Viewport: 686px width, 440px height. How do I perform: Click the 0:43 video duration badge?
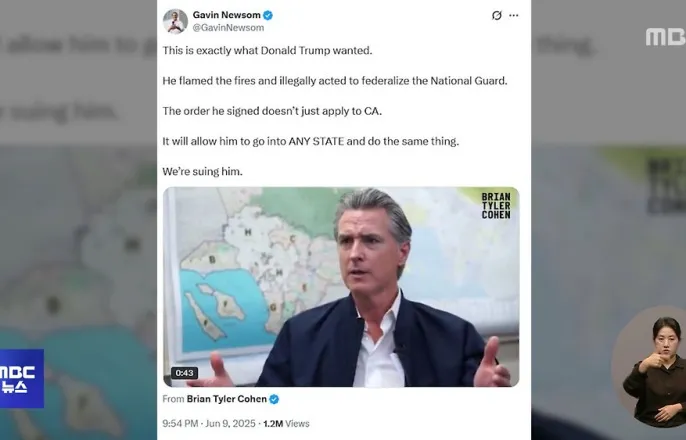click(184, 373)
